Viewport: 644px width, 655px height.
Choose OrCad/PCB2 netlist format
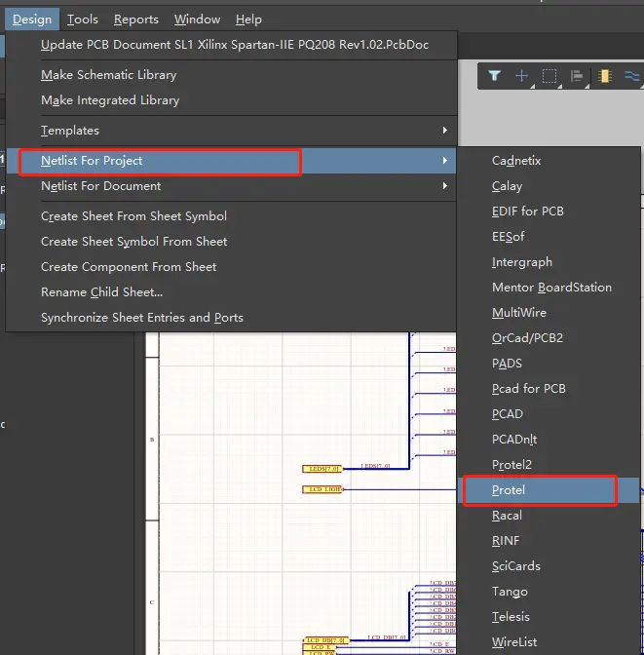click(549, 338)
